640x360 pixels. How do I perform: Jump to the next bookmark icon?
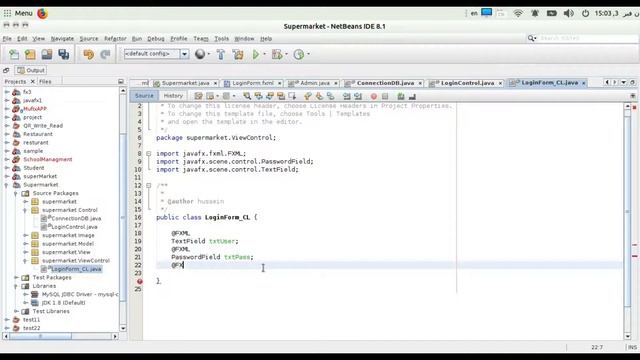coord(319,96)
